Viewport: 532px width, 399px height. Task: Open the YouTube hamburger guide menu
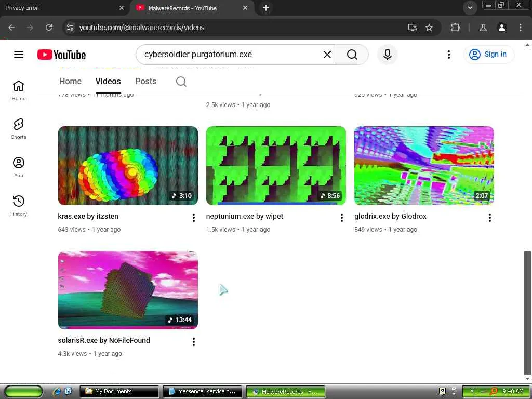coord(19,55)
